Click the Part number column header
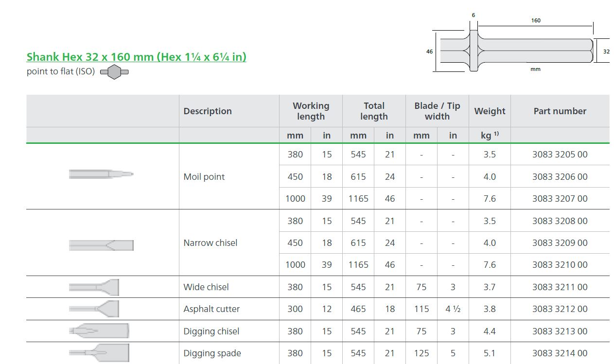 pos(560,111)
